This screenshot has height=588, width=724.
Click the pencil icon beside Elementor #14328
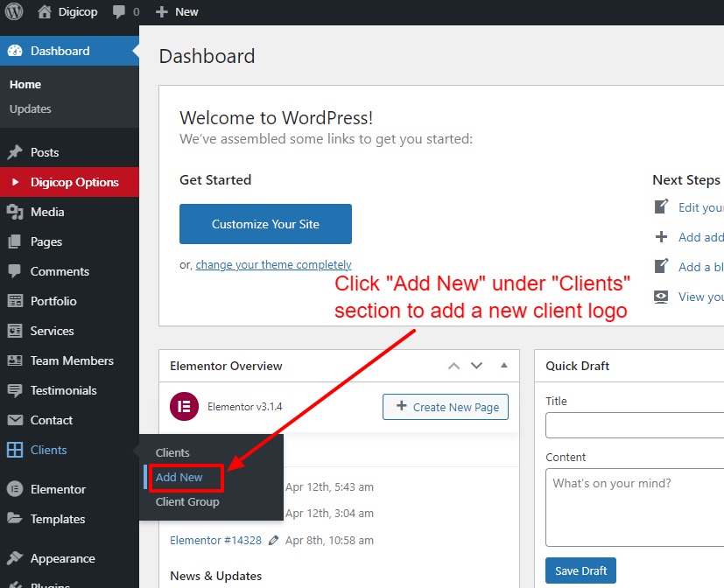(x=274, y=541)
